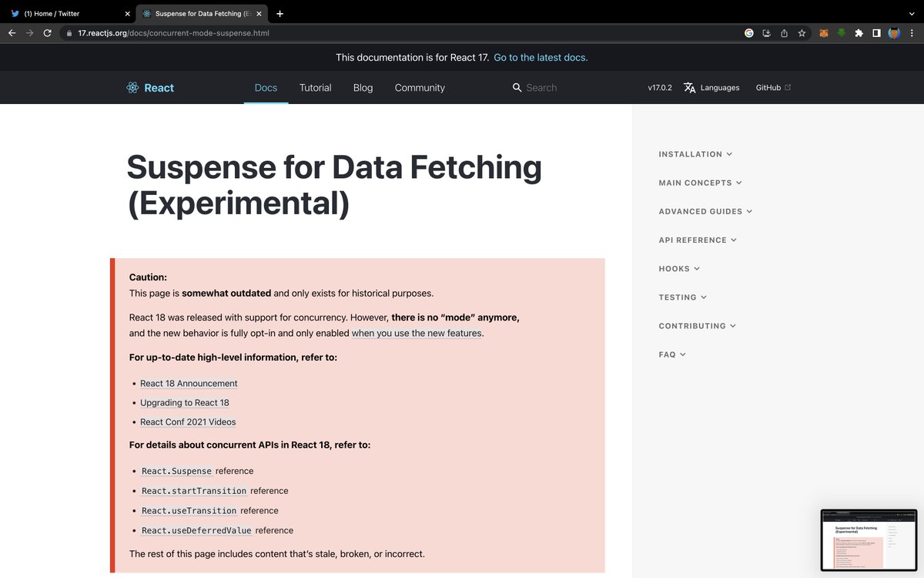The height and width of the screenshot is (578, 924).
Task: Follow the when you use the new features link
Action: pos(417,334)
